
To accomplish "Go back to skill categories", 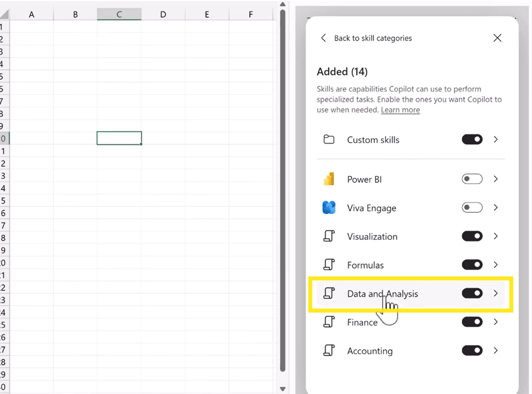I will click(373, 38).
